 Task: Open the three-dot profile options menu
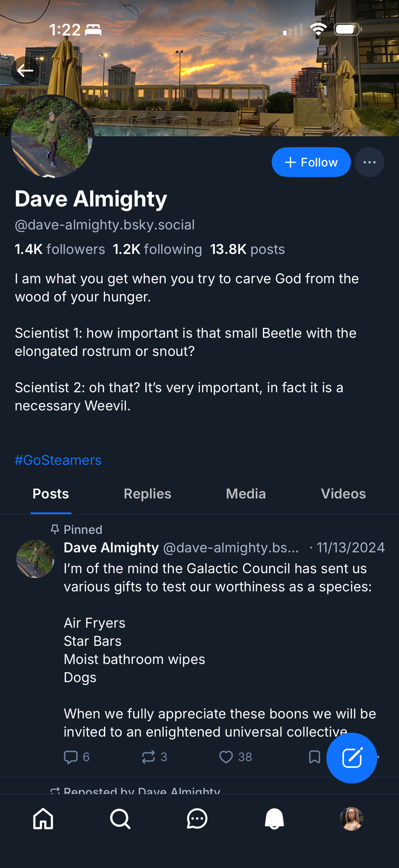pos(370,162)
